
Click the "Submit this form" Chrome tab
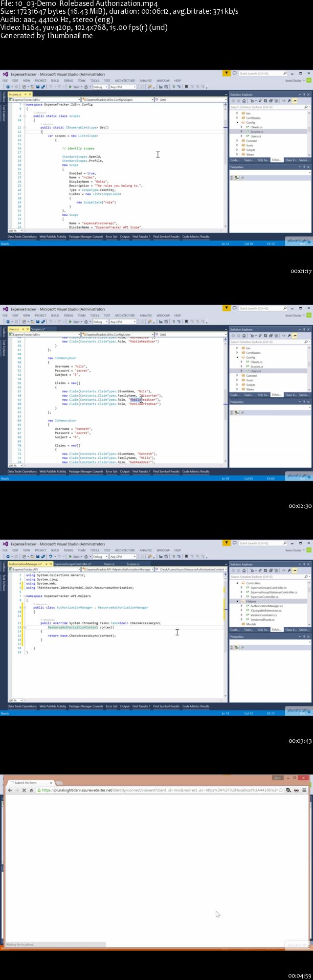coord(29,783)
